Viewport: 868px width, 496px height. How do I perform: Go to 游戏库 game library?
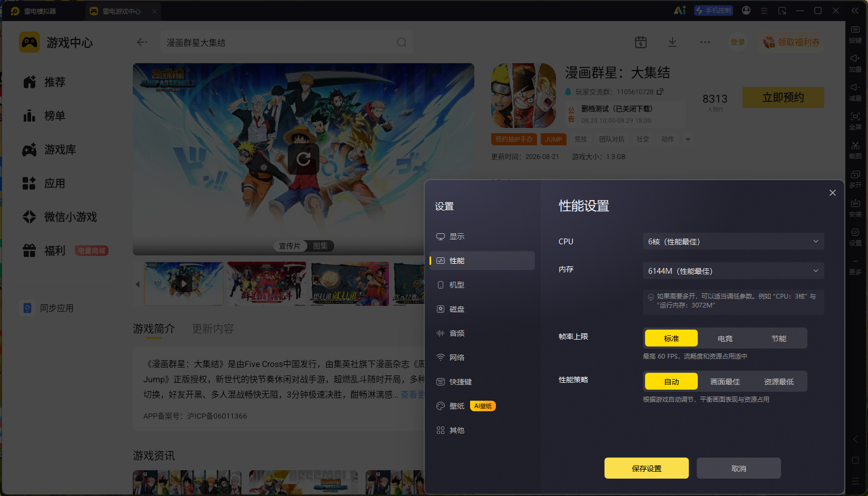coord(50,150)
